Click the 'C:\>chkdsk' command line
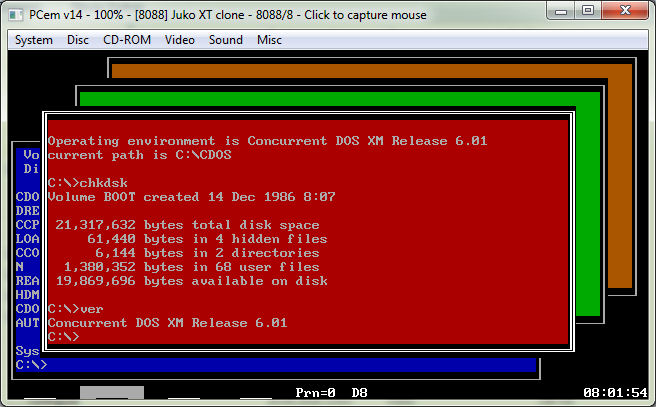This screenshot has width=656, height=407. 88,183
